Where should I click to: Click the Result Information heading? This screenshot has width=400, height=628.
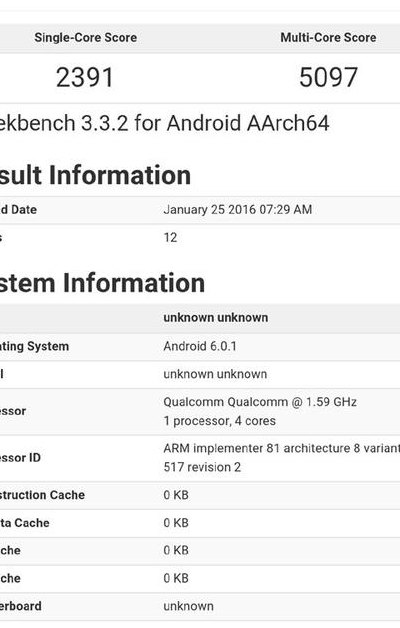coord(95,175)
